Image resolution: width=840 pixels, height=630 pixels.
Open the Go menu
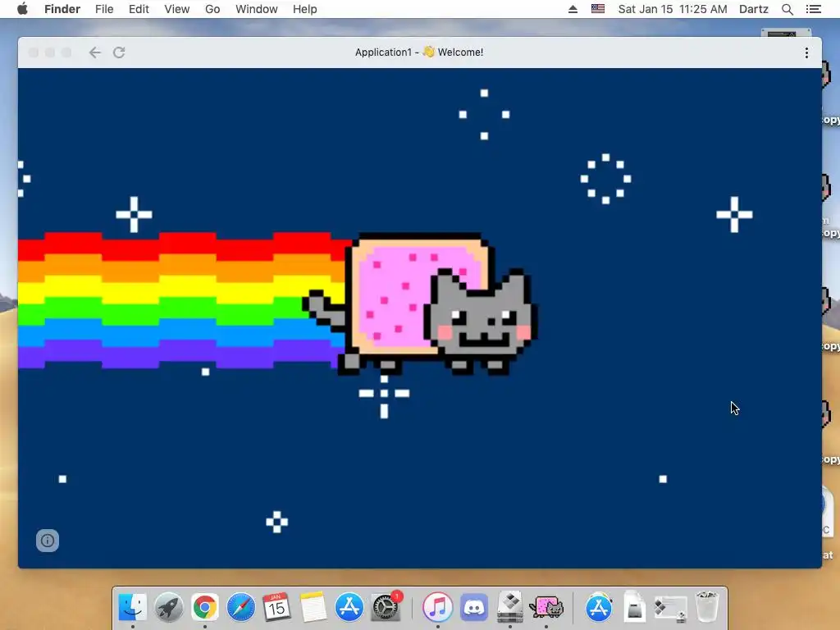pos(212,9)
